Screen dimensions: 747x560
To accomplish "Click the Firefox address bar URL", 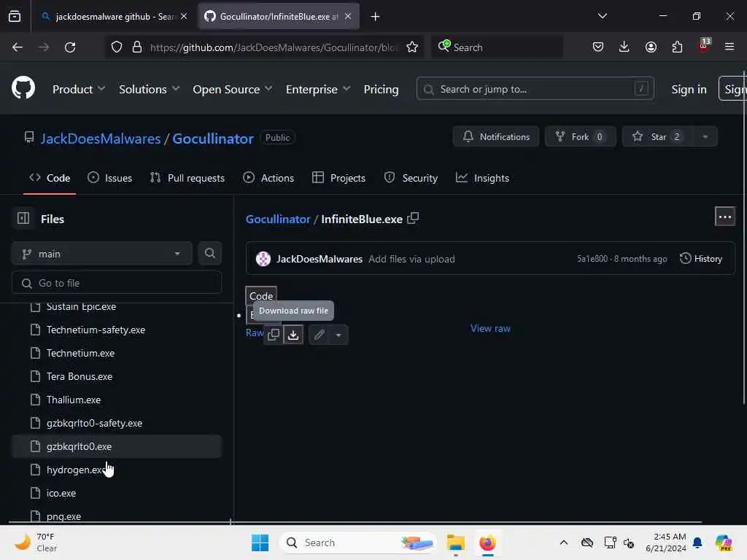I will [273, 47].
